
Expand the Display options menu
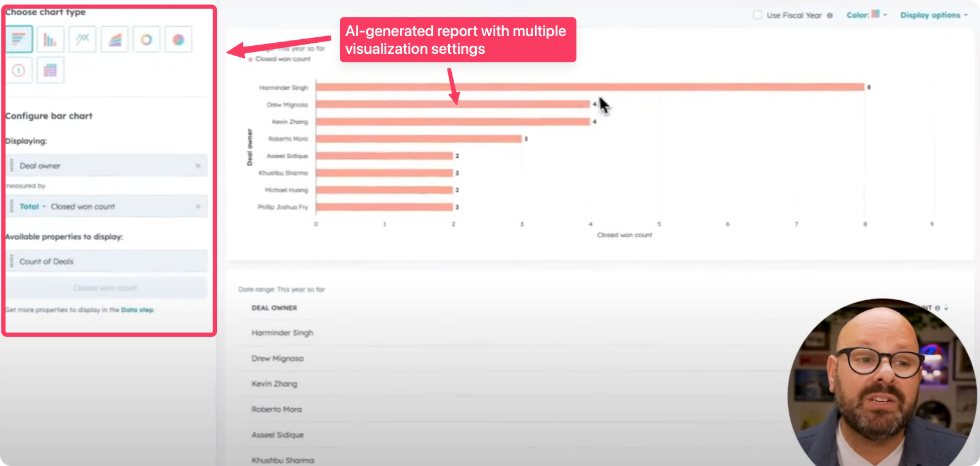point(934,15)
